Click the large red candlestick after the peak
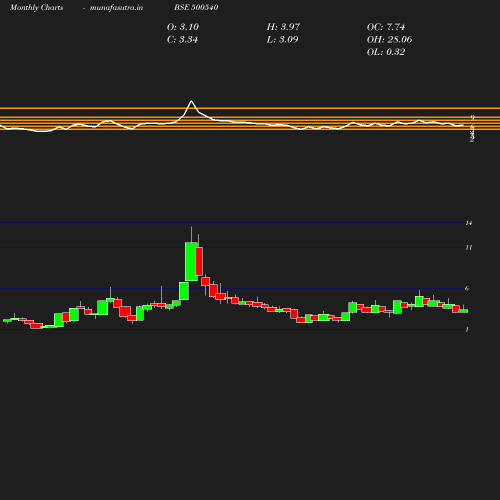This screenshot has width=500, height=500. pos(199,261)
